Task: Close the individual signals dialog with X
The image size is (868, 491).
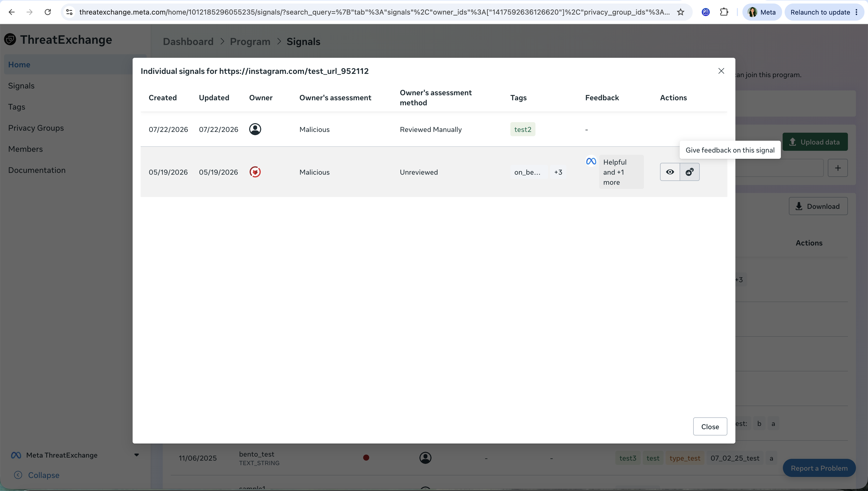Action: (x=721, y=71)
